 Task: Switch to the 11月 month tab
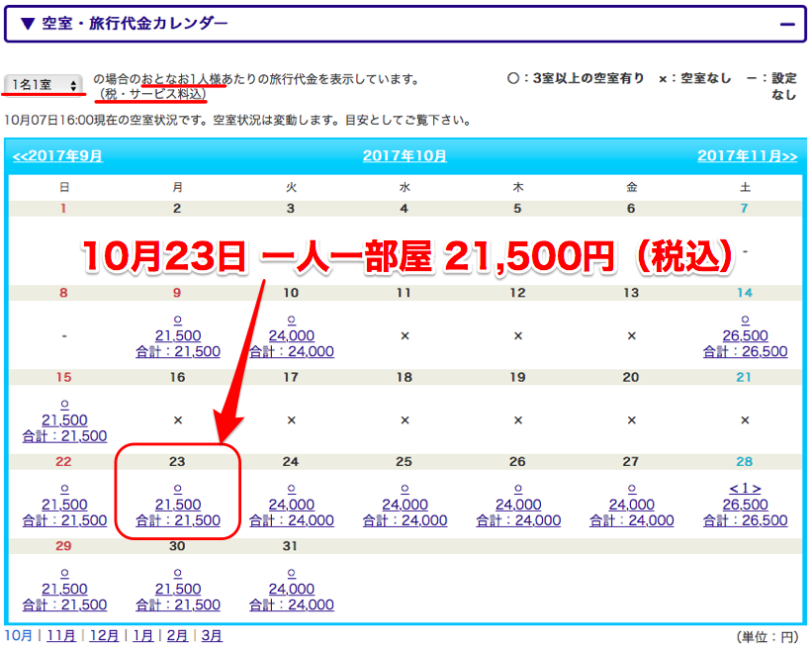coord(61,635)
